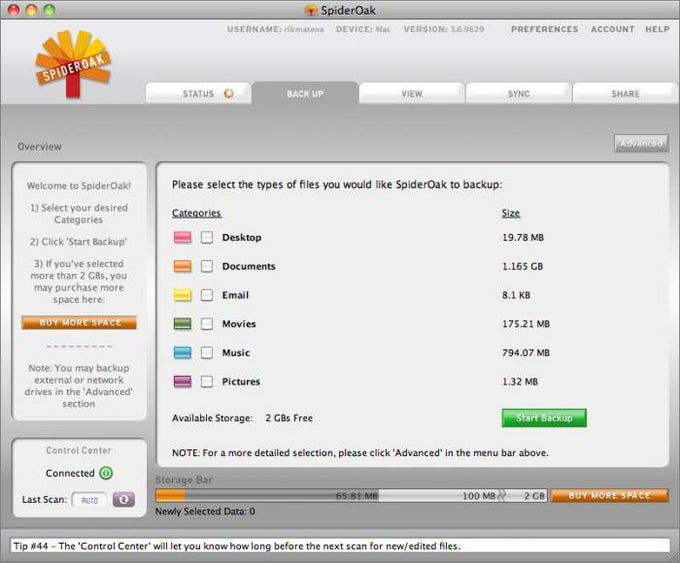Viewport: 680px width, 563px height.
Task: Click the blue Music color swatch
Action: [183, 352]
